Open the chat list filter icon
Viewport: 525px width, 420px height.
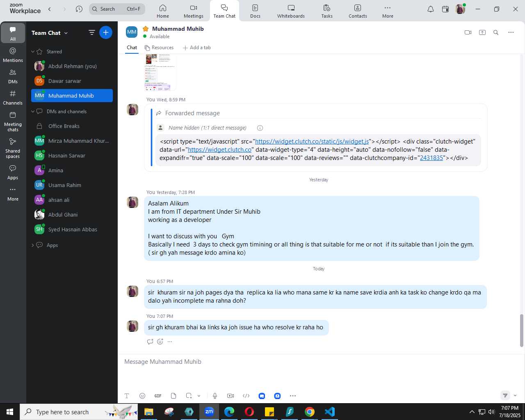click(92, 32)
